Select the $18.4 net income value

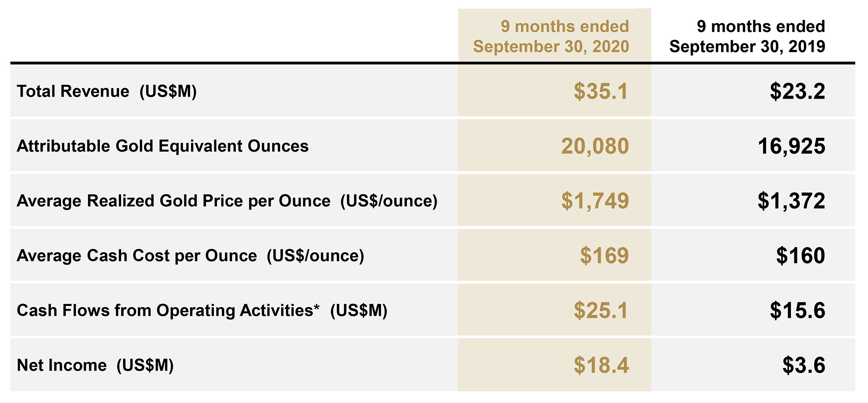click(601, 365)
